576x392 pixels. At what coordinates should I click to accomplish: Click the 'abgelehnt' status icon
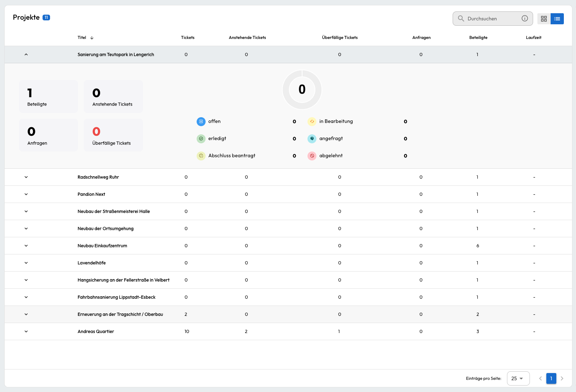pyautogui.click(x=312, y=155)
